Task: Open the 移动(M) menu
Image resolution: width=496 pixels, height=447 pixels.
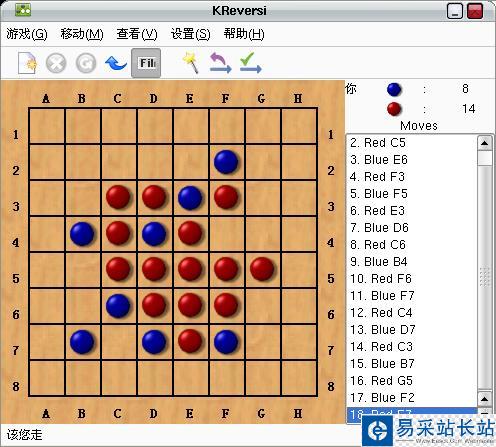Action: pyautogui.click(x=82, y=34)
